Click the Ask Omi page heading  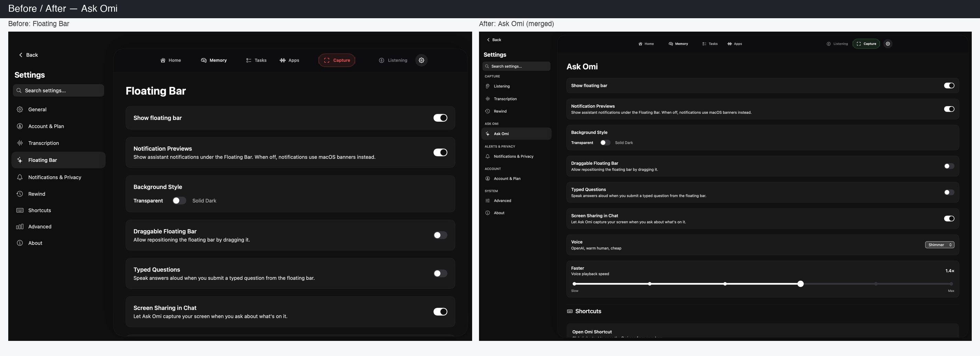pyautogui.click(x=582, y=67)
